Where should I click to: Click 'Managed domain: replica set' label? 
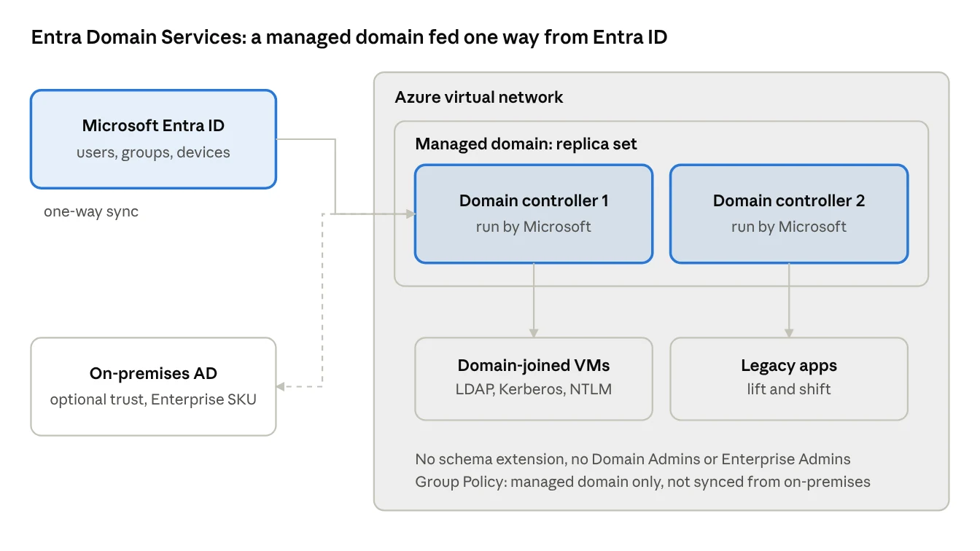coord(526,144)
